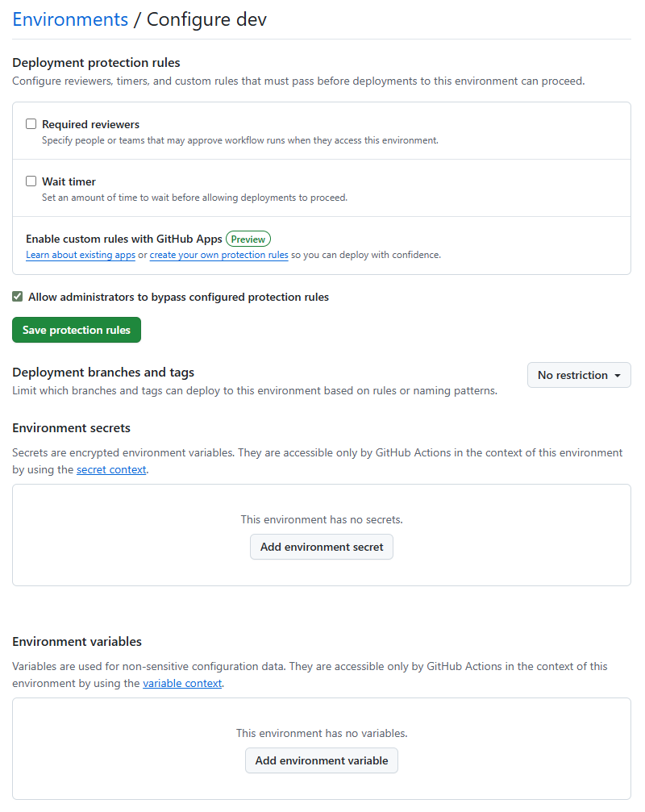The image size is (645, 812).
Task: Click the Environment secrets heading
Action: pyautogui.click(x=71, y=427)
